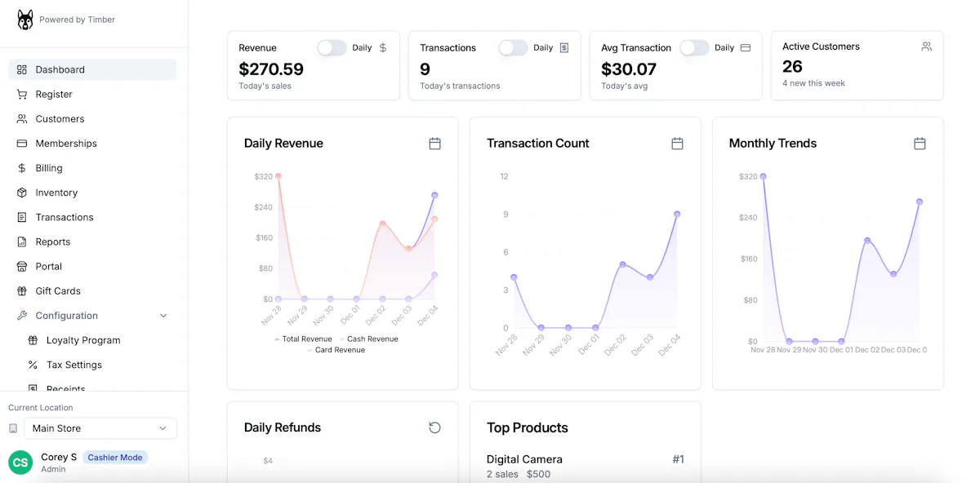Go to Reports
The width and height of the screenshot is (980, 483).
tap(92, 241)
